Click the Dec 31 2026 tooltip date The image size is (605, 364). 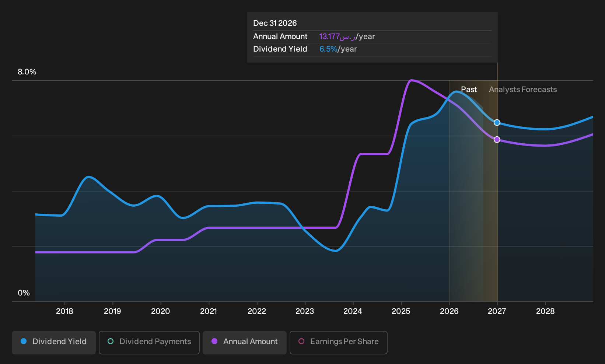click(x=275, y=23)
